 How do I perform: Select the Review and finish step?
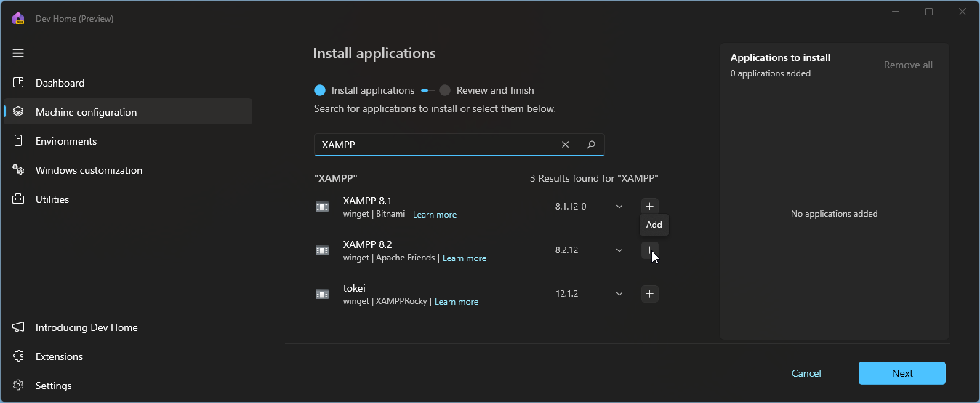coord(445,90)
